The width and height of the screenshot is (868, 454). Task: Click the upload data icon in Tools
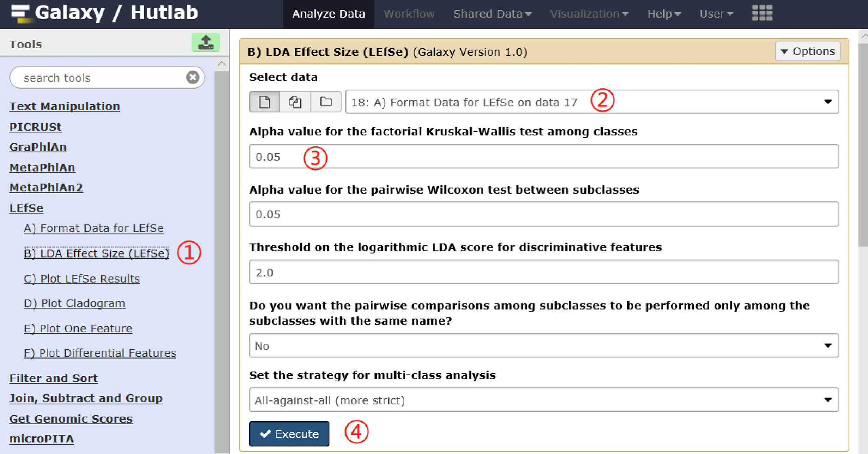pos(205,43)
